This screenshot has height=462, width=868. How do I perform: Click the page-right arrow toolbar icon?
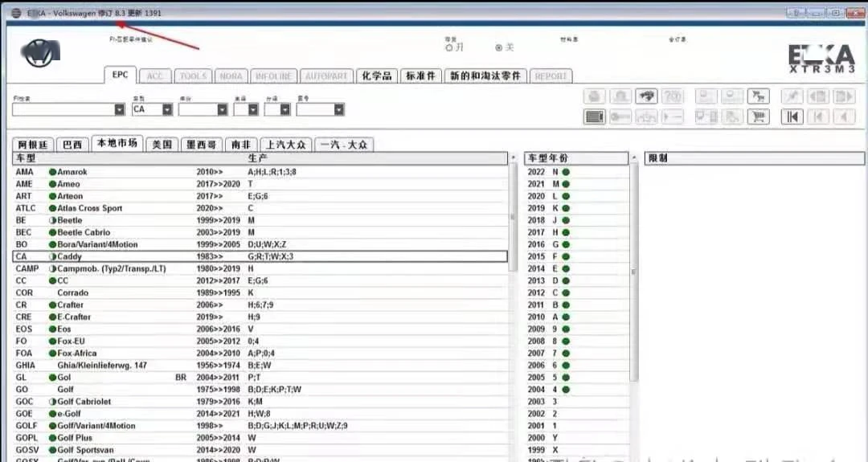click(x=844, y=96)
